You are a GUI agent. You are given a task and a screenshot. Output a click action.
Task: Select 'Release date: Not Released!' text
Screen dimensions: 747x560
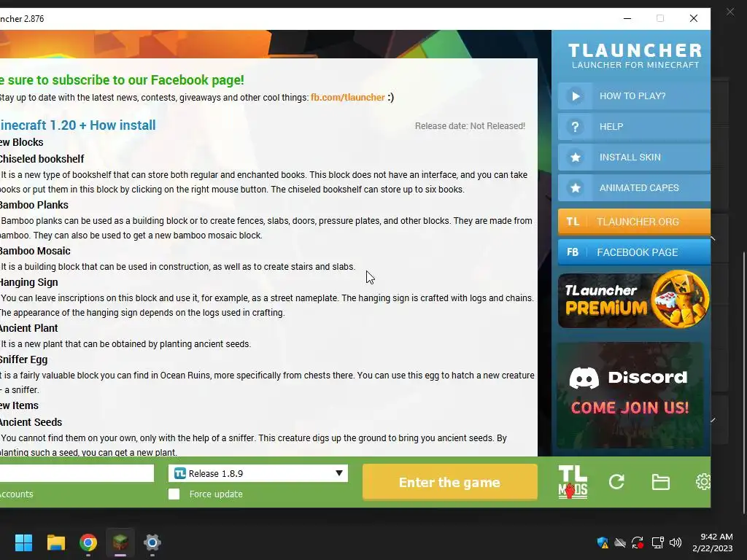[x=470, y=126]
